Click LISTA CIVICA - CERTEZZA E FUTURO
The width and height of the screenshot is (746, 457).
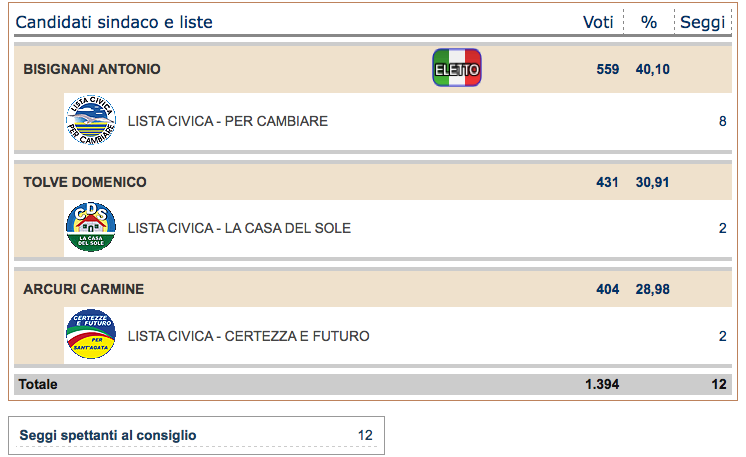pyautogui.click(x=248, y=336)
